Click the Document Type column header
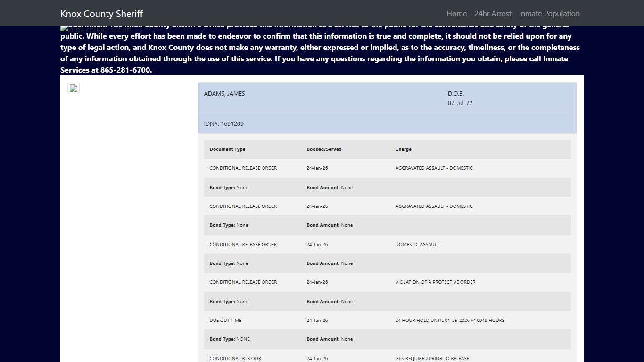644x362 pixels. pyautogui.click(x=227, y=149)
